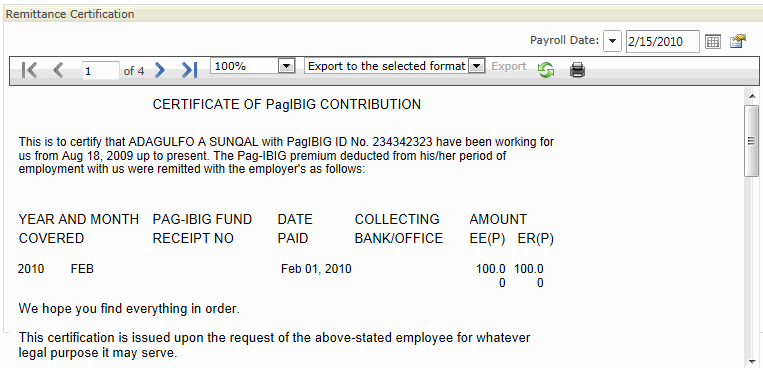Advance to the next report page
Screen dimensions: 763x368
tap(160, 70)
